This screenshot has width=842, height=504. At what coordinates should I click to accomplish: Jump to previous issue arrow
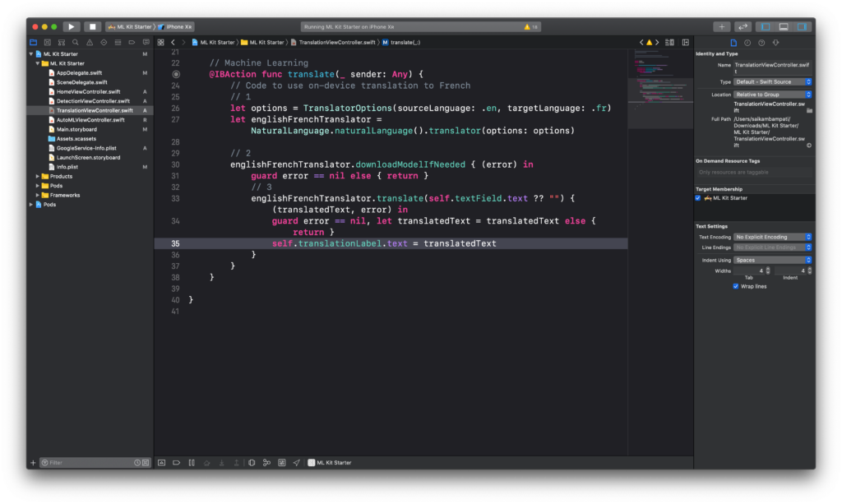[641, 43]
